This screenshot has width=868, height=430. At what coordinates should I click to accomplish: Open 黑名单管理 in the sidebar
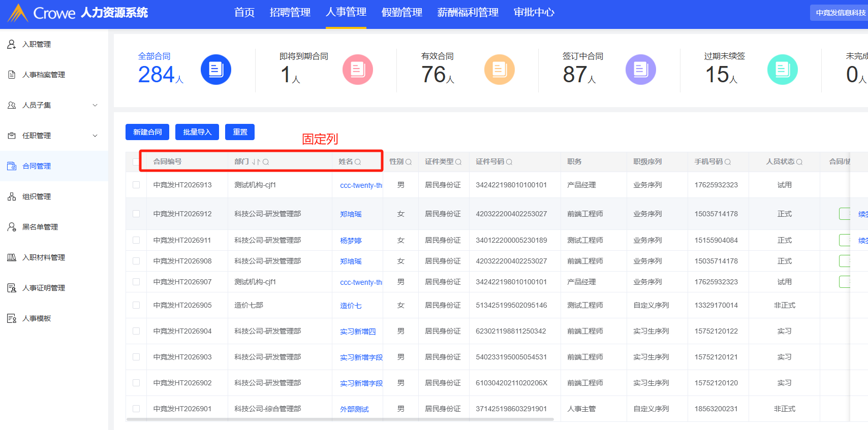40,227
